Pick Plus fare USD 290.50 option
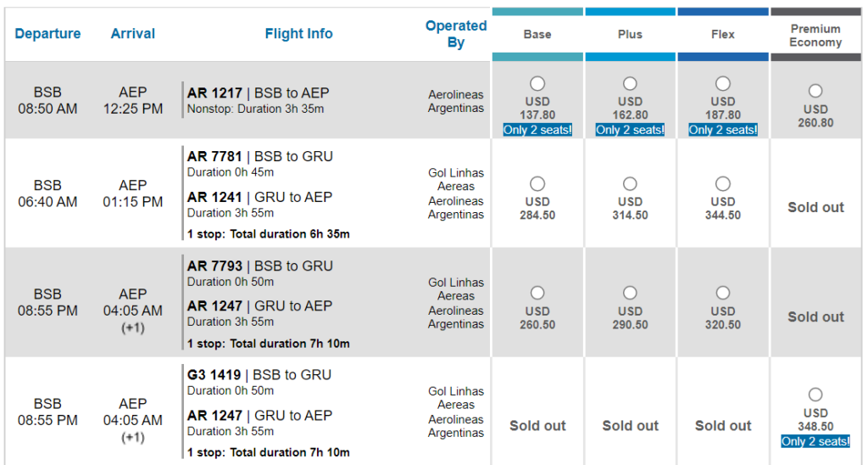This screenshot has height=465, width=868. 630,293
